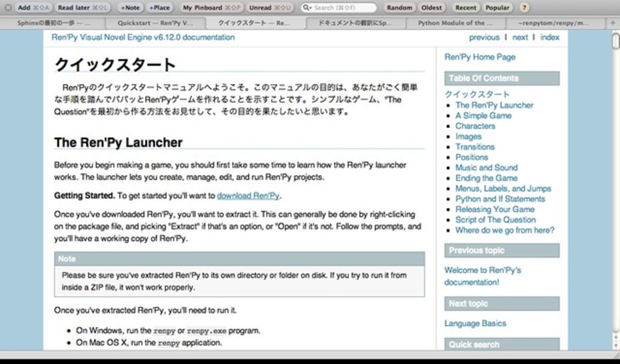Jump to The Ren'Py Launcher section
The width and height of the screenshot is (620, 364).
pyautogui.click(x=494, y=105)
